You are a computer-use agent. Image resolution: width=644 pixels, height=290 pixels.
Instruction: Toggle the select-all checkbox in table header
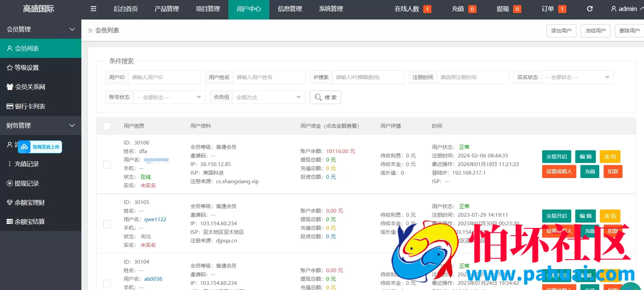click(107, 126)
